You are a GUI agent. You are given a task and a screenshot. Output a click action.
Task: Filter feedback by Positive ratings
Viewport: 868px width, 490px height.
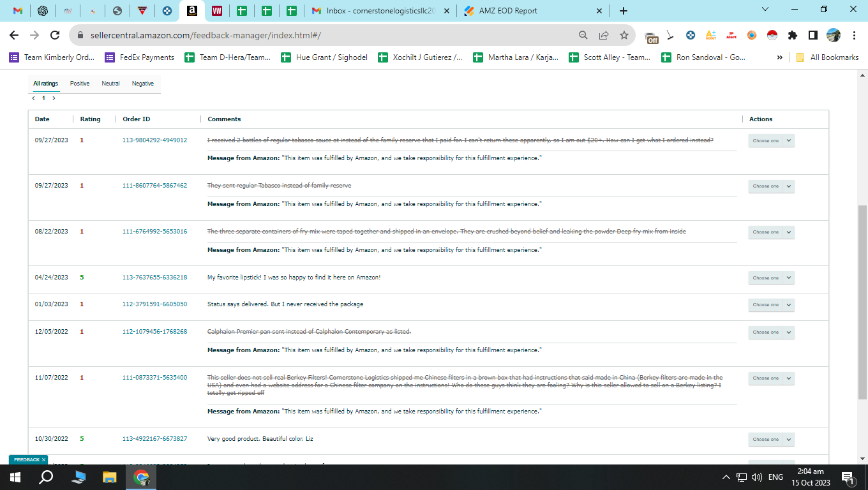[x=80, y=84]
